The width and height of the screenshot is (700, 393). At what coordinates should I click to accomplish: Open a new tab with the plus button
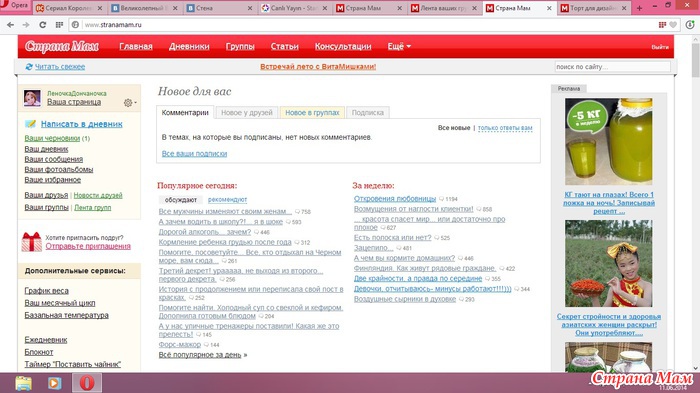point(639,8)
